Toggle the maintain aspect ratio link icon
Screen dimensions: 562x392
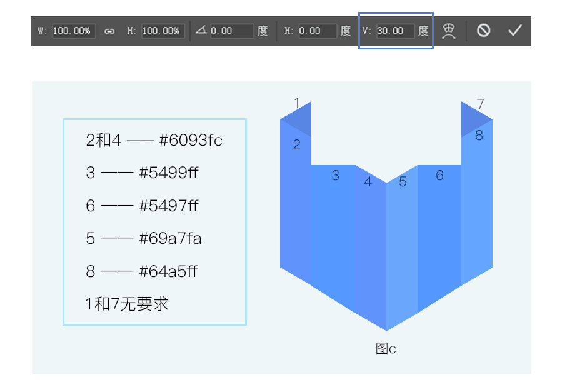[109, 31]
